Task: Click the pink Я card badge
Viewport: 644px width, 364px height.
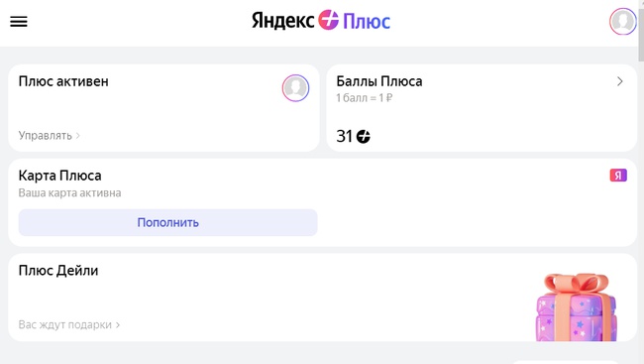Action: [618, 176]
